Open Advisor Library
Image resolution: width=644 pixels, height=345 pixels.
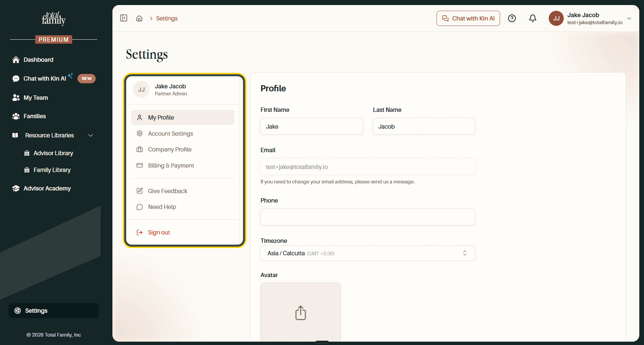pos(53,153)
